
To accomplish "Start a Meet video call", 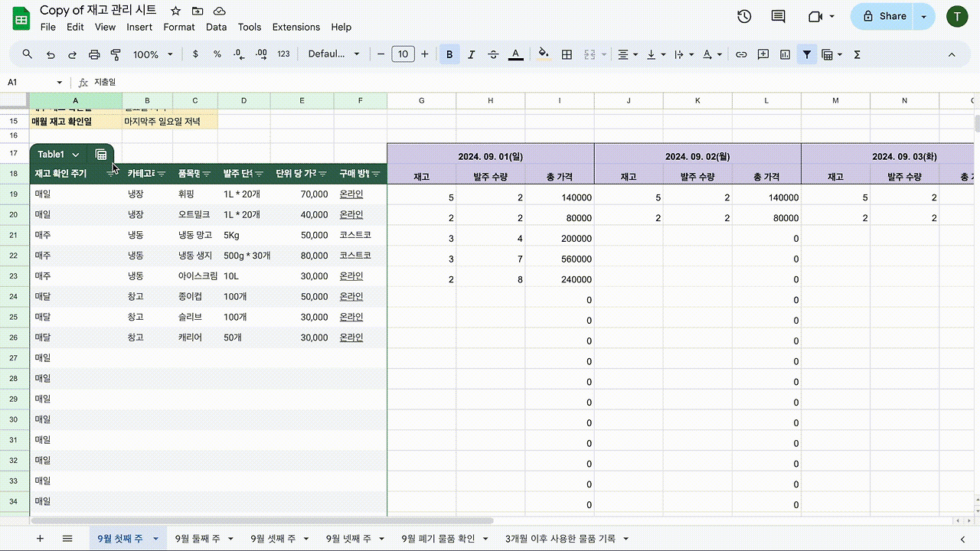I will point(815,17).
